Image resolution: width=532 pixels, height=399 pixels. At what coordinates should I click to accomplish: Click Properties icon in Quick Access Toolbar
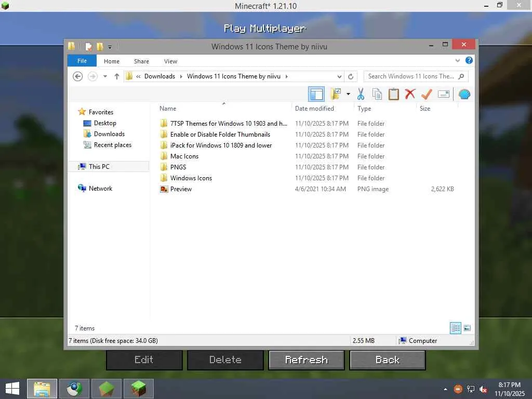click(x=88, y=46)
